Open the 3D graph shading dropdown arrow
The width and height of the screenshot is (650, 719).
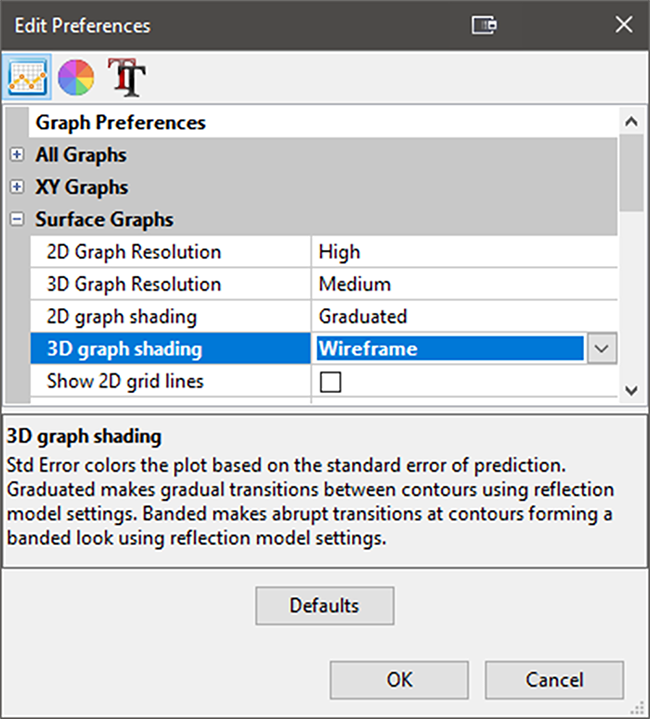(601, 349)
